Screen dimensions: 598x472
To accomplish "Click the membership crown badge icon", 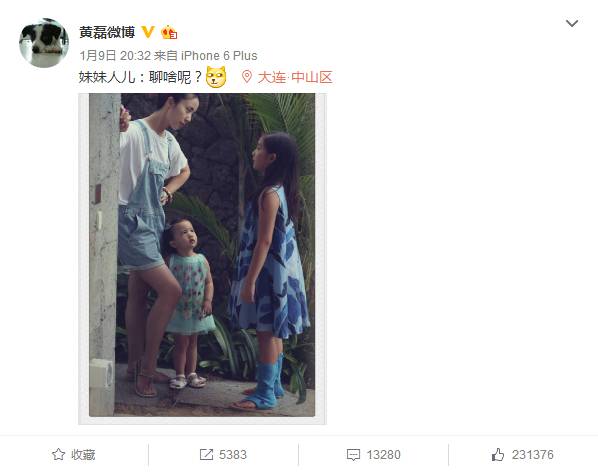I will coord(169,32).
